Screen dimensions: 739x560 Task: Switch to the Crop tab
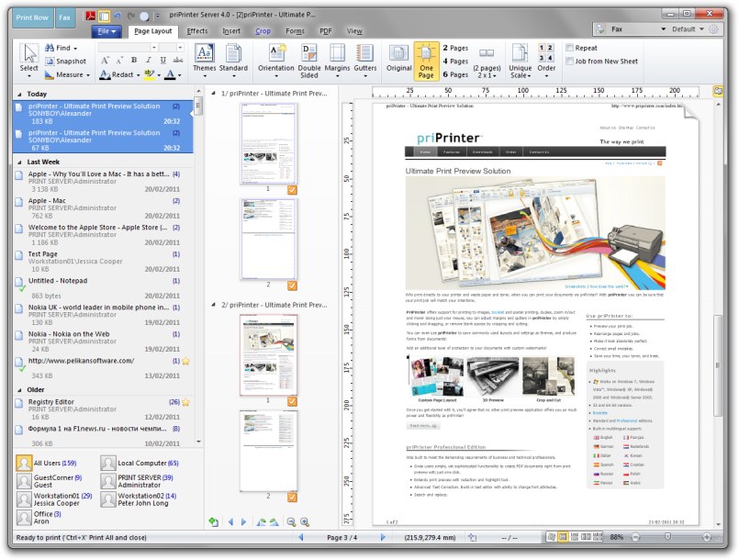pyautogui.click(x=263, y=31)
